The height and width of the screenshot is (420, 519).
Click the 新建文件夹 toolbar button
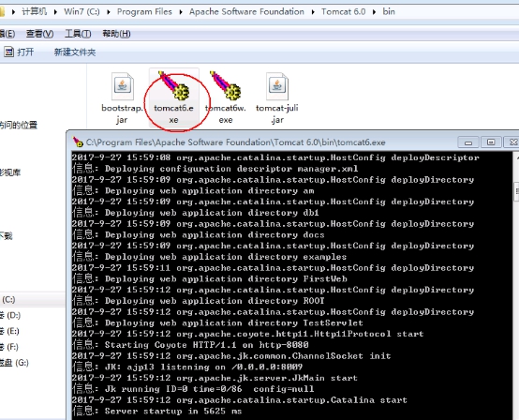pos(75,52)
